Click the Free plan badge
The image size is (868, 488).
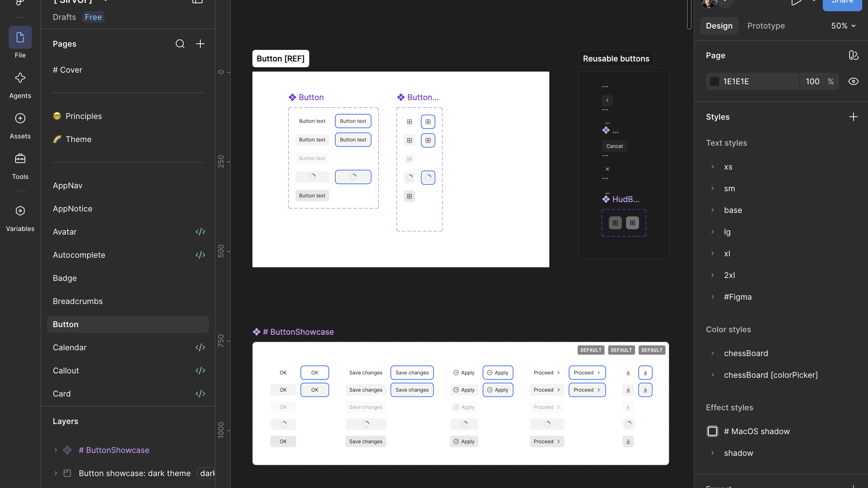[93, 17]
